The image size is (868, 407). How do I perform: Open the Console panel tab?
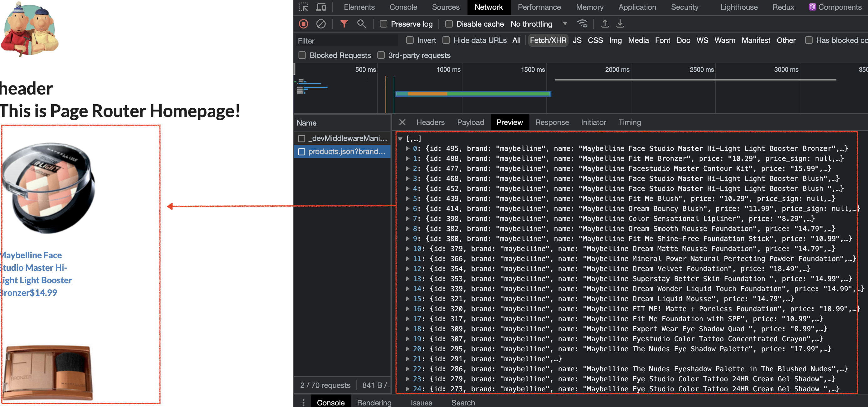(x=403, y=7)
